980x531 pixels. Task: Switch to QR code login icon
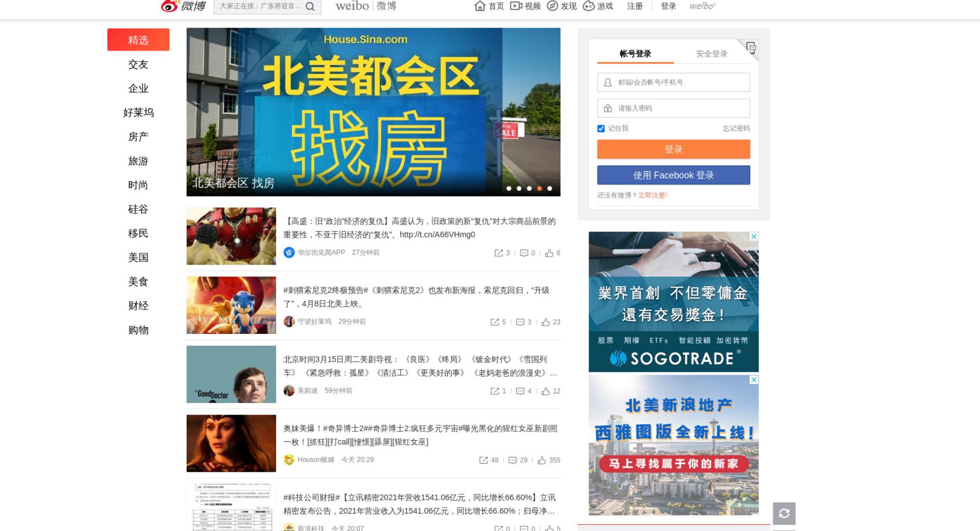(751, 47)
